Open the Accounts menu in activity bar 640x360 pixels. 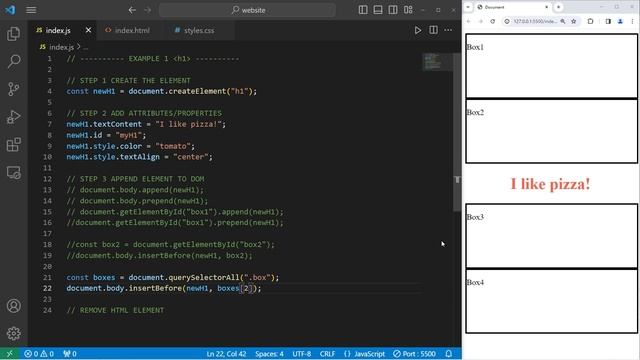[13, 306]
